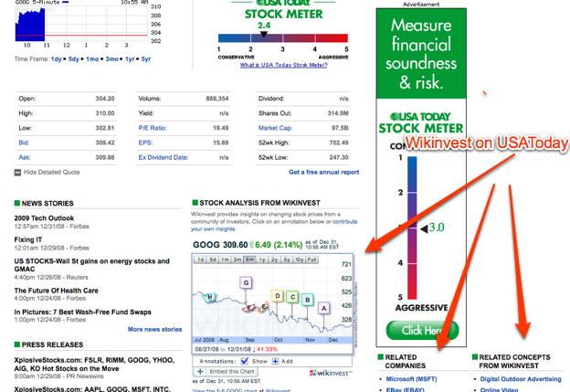This screenshot has width=570, height=392.
Task: Click Get a free annual report
Action: (x=324, y=172)
